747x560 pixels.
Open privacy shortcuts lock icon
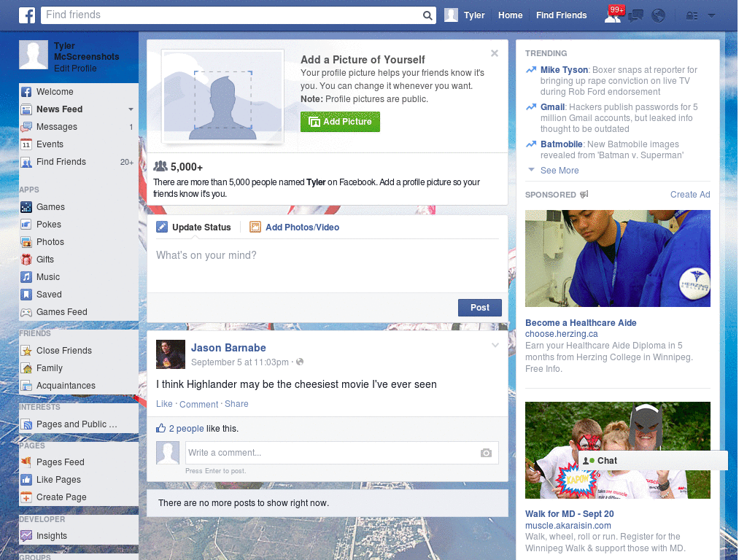click(692, 16)
